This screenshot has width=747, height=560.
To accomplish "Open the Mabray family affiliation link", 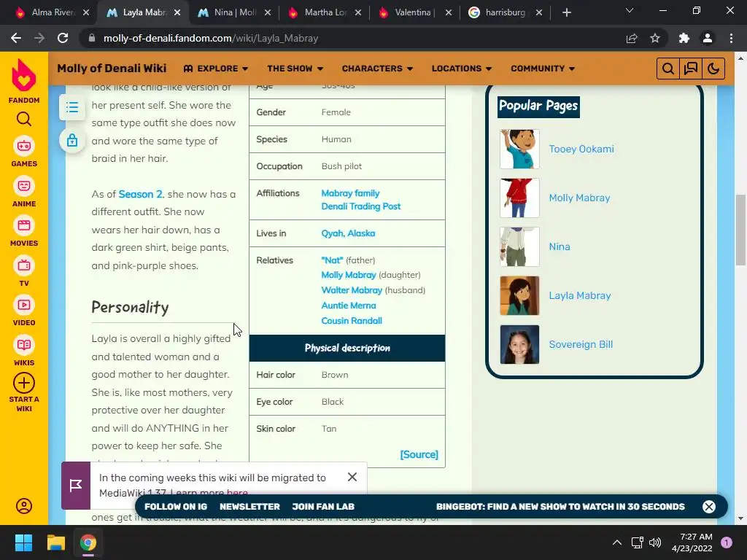I will click(350, 192).
